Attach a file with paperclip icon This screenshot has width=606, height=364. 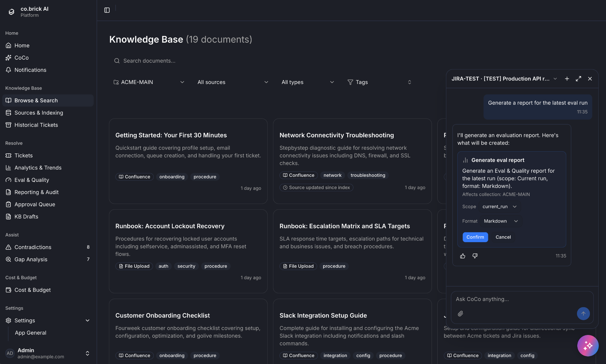[x=460, y=313]
